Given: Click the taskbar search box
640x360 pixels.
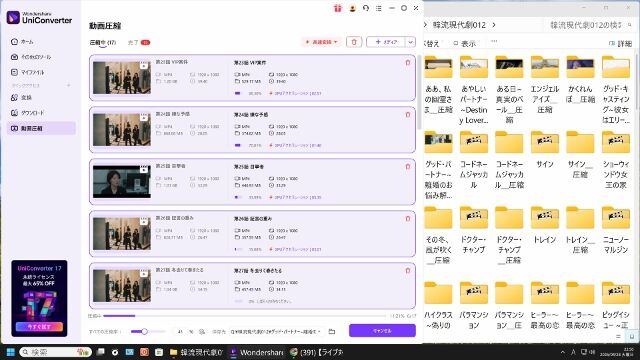Looking at the screenshot, I should coord(56,352).
